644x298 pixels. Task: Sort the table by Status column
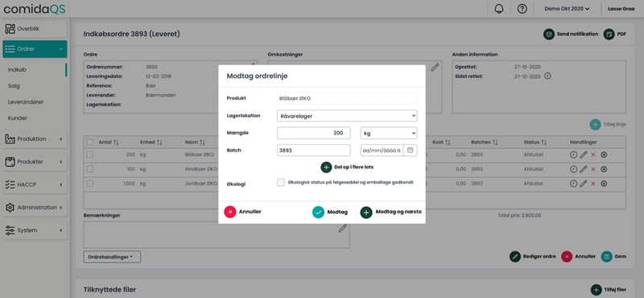(535, 143)
